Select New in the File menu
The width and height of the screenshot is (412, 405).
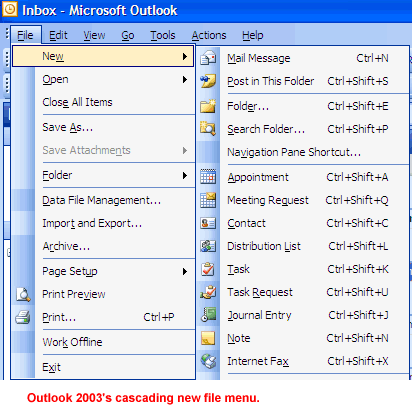pyautogui.click(x=103, y=56)
